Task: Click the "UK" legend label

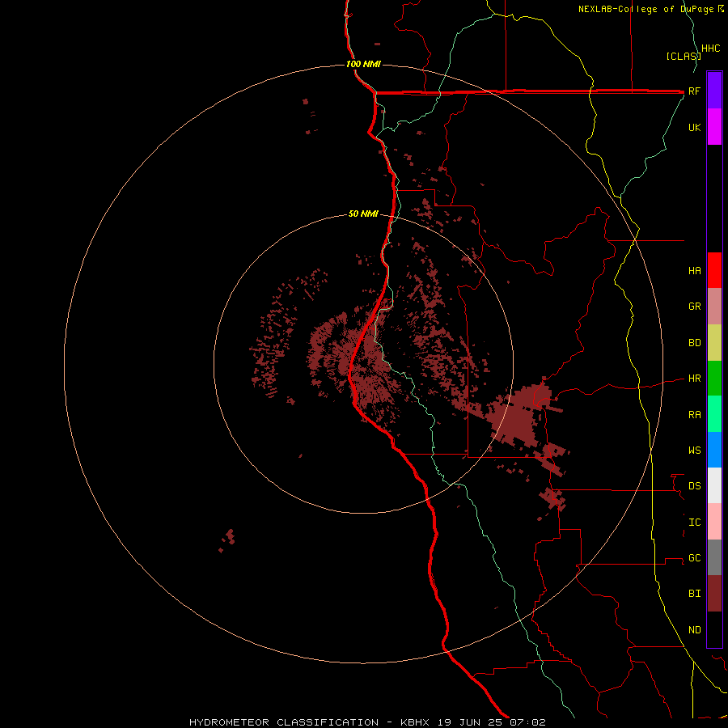Action: tap(694, 128)
